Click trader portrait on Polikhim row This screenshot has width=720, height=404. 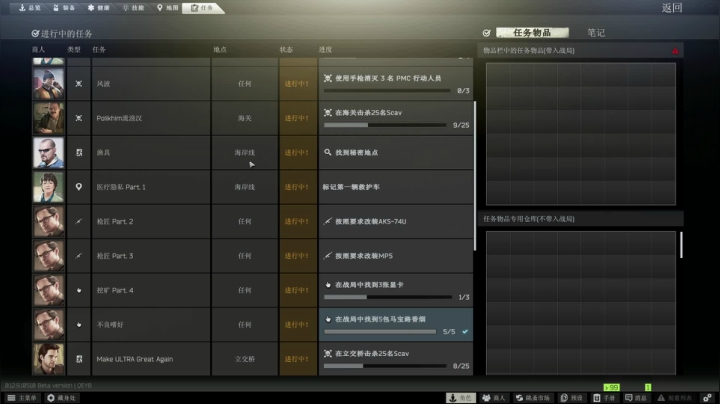[48, 118]
